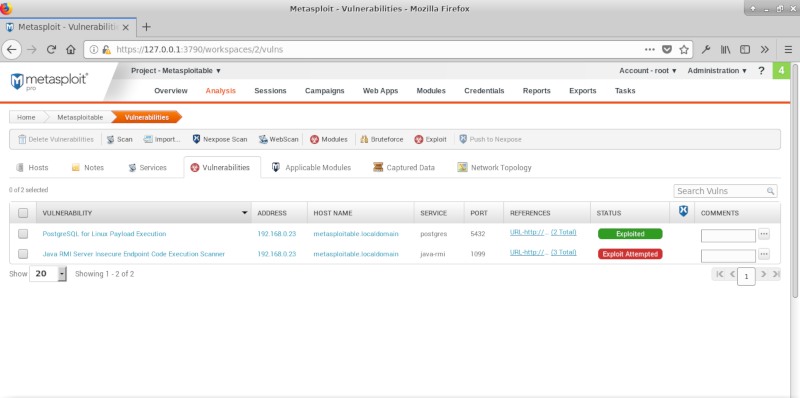Open the Pocket shield icon in URL bar
The height and width of the screenshot is (398, 800).
click(x=666, y=49)
